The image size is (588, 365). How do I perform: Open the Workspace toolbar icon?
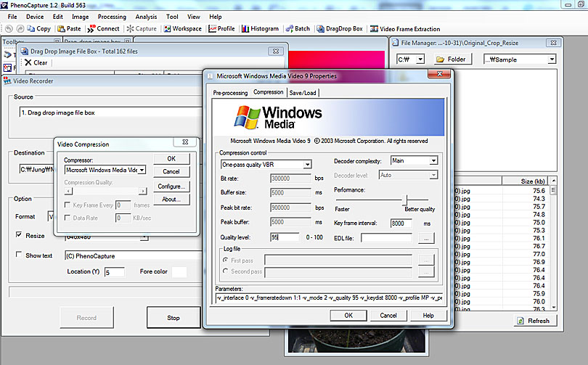[167, 29]
